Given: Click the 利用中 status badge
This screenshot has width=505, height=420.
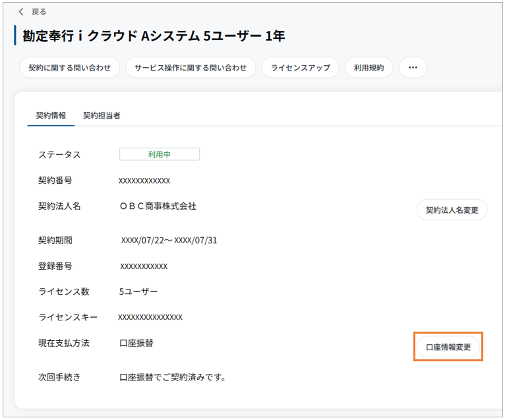Looking at the screenshot, I should 160,154.
